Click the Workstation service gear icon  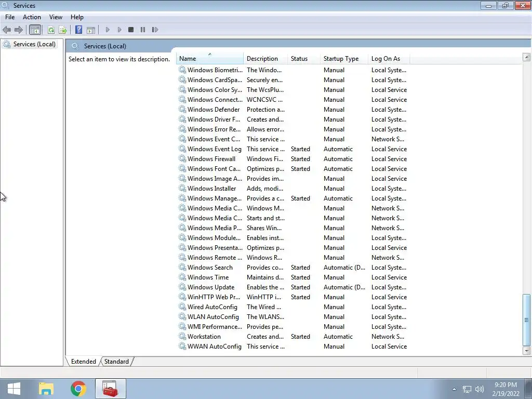tap(182, 336)
